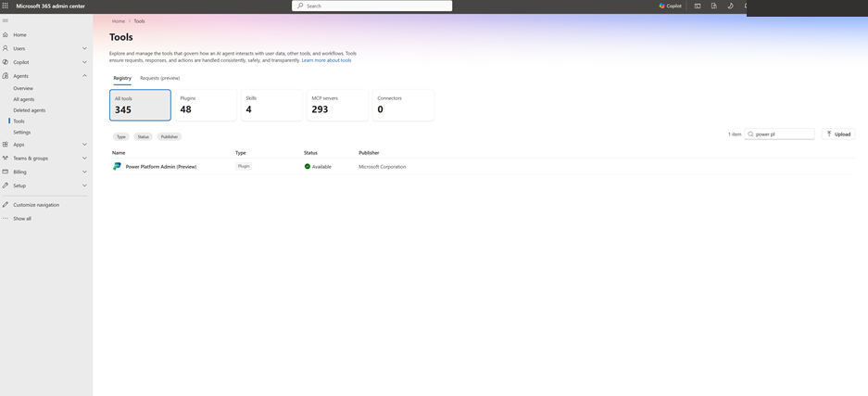The width and height of the screenshot is (868, 396).
Task: Open the Type filter dropdown
Action: (x=120, y=137)
